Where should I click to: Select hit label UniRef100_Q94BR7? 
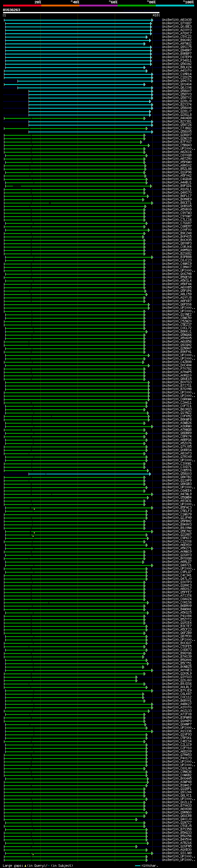pyautogui.click(x=177, y=50)
